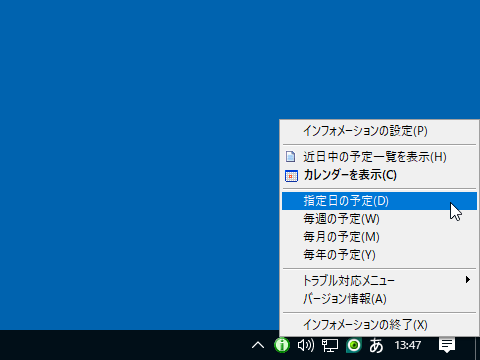The width and height of the screenshot is (480, 360).
Task: Open the Action Center notification icon
Action: [x=447, y=345]
